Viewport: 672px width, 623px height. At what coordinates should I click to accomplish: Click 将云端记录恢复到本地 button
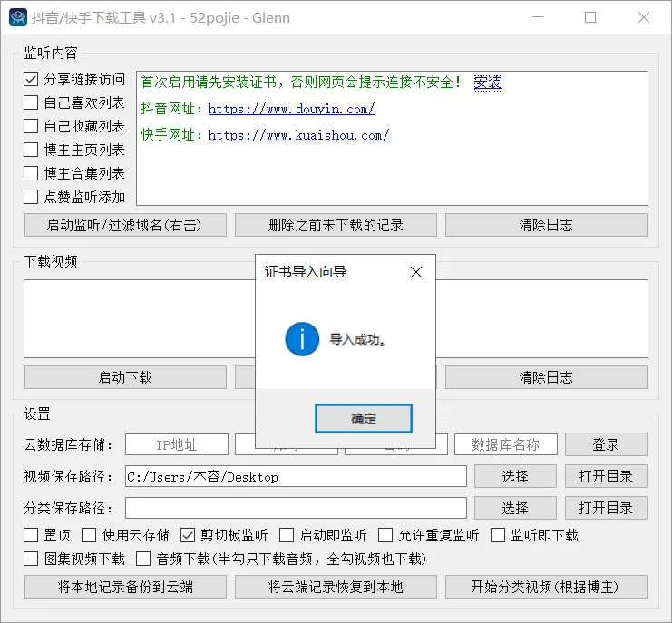(336, 587)
